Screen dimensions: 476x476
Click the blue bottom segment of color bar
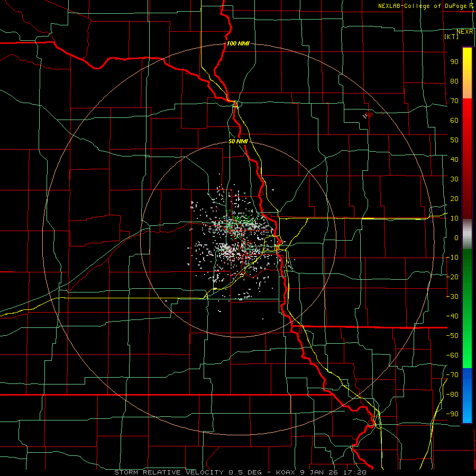coord(467,396)
